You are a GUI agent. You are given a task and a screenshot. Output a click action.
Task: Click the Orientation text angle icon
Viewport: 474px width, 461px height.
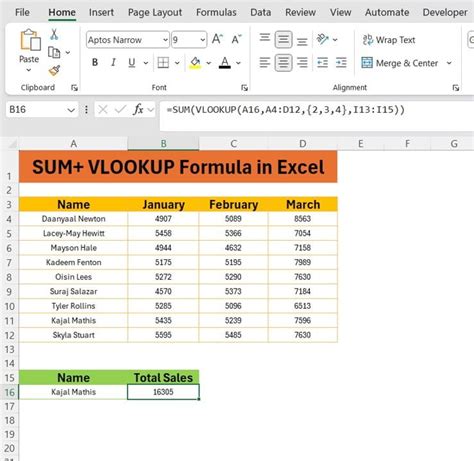pos(322,39)
